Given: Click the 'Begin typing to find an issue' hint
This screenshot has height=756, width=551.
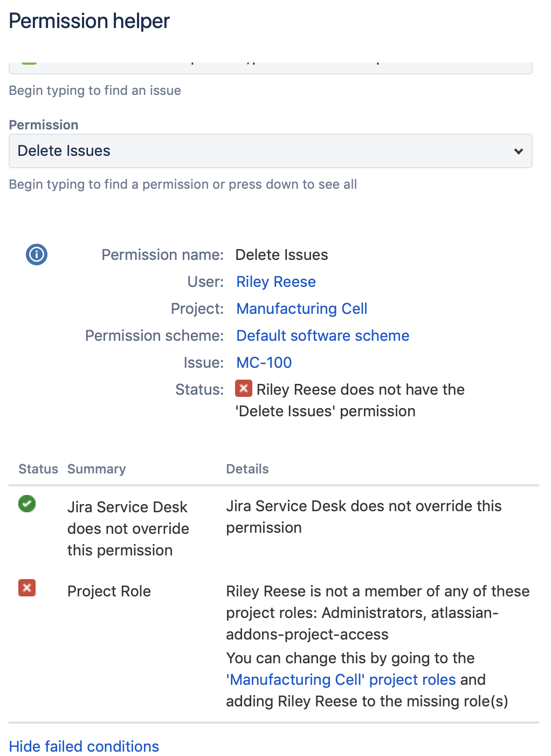Looking at the screenshot, I should point(95,90).
